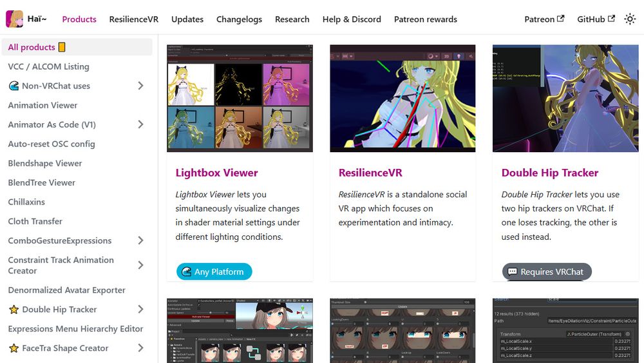Expand the Non-VRChat uses section
Image resolution: width=644 pixels, height=363 pixels.
(140, 86)
